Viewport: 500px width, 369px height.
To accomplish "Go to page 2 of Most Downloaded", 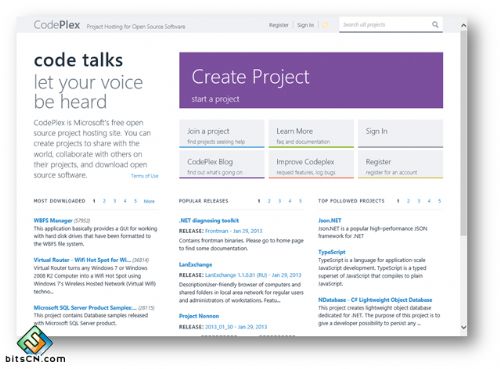I will coord(104,201).
